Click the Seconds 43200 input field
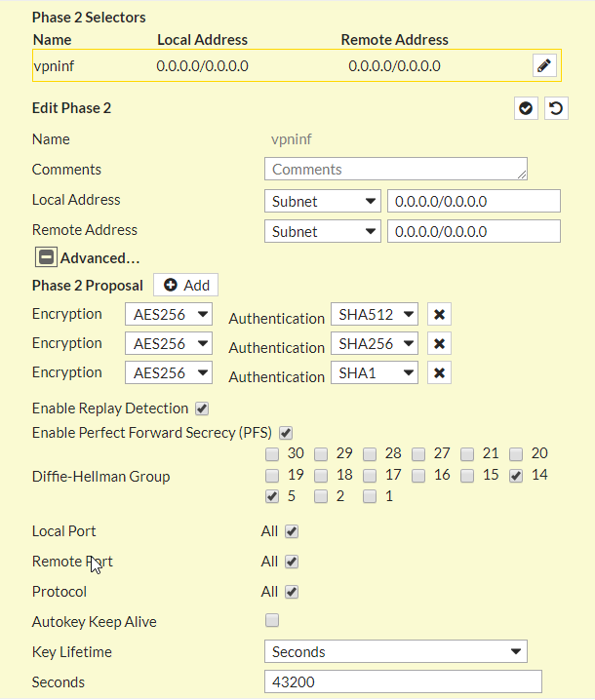Screen dimensions: 595x700 [403, 681]
